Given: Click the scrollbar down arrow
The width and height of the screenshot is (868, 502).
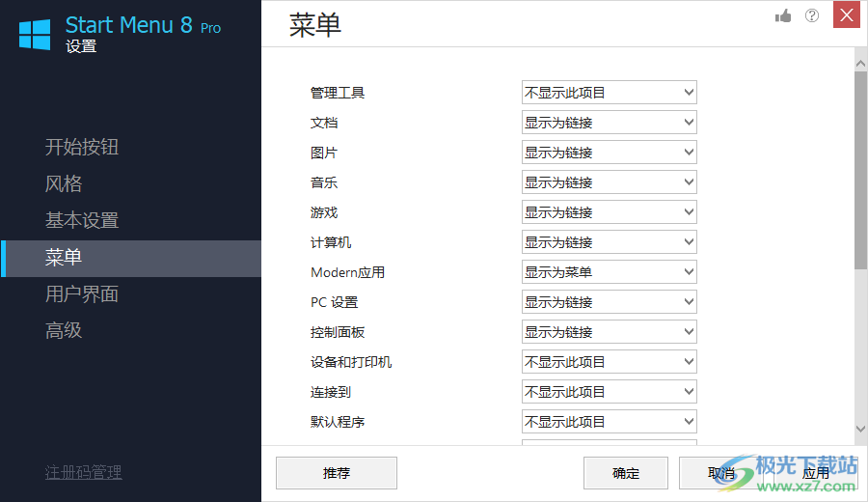Looking at the screenshot, I should pos(860,429).
